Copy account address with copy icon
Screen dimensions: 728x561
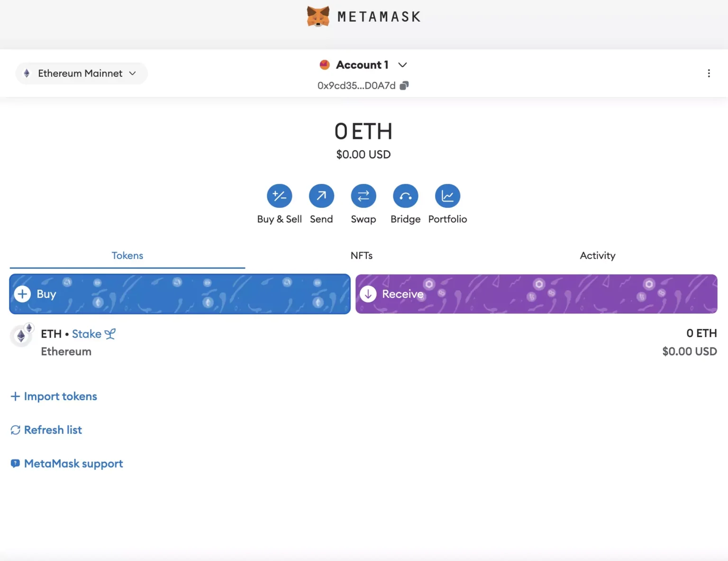404,85
